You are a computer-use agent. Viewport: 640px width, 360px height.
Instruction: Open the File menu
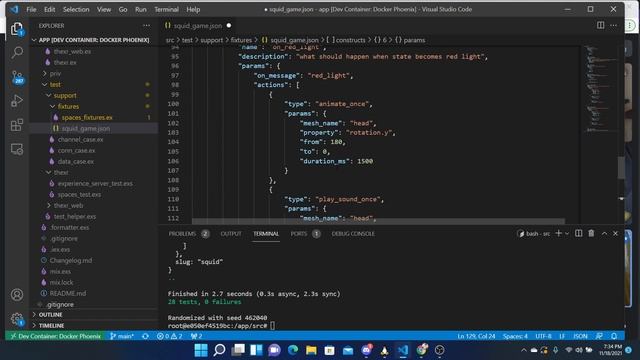coord(31,9)
